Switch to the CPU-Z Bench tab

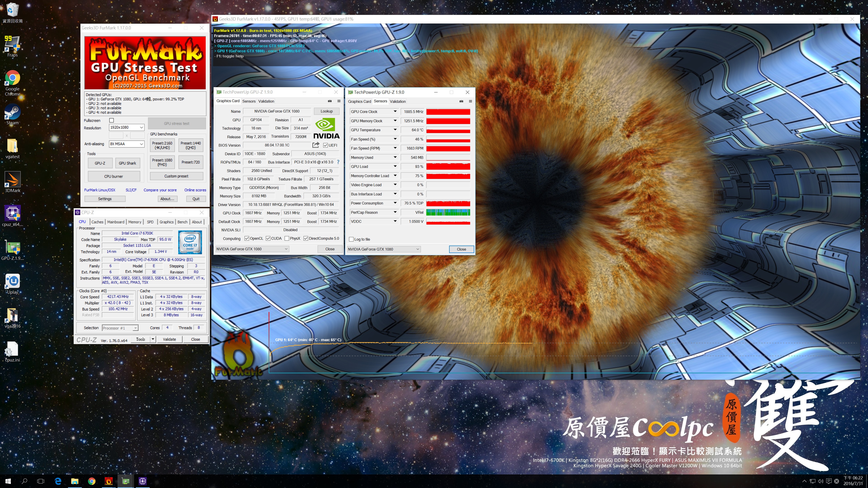point(182,222)
